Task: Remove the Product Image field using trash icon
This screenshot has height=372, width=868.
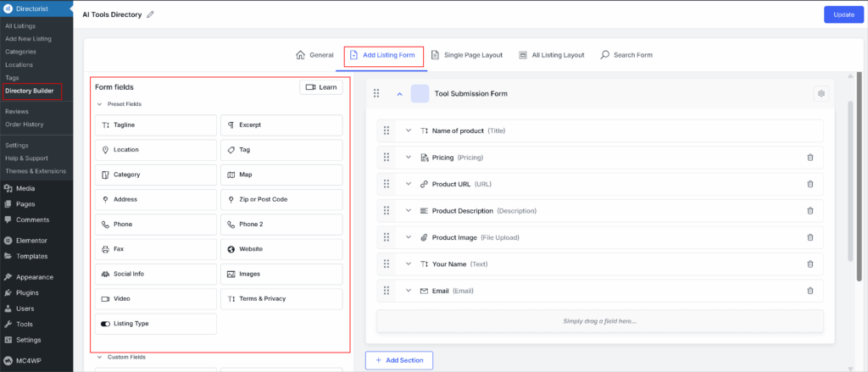Action: [x=810, y=237]
